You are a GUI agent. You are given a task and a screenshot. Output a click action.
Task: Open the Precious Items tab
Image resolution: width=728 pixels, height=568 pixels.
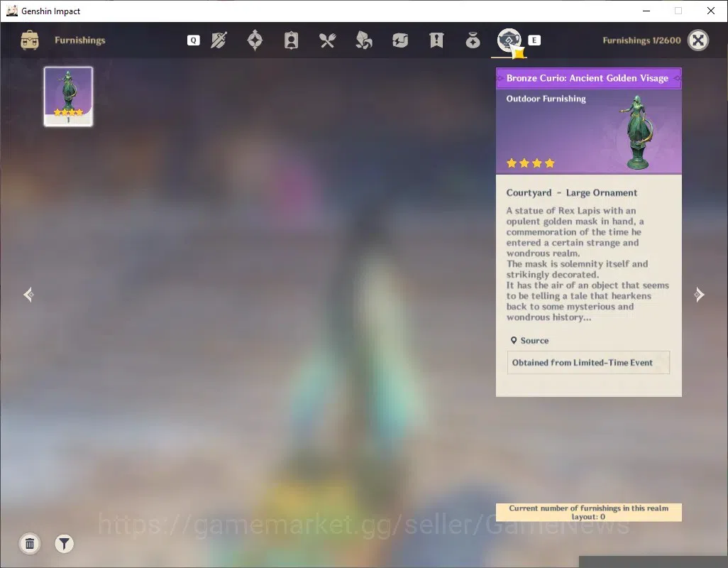click(473, 40)
